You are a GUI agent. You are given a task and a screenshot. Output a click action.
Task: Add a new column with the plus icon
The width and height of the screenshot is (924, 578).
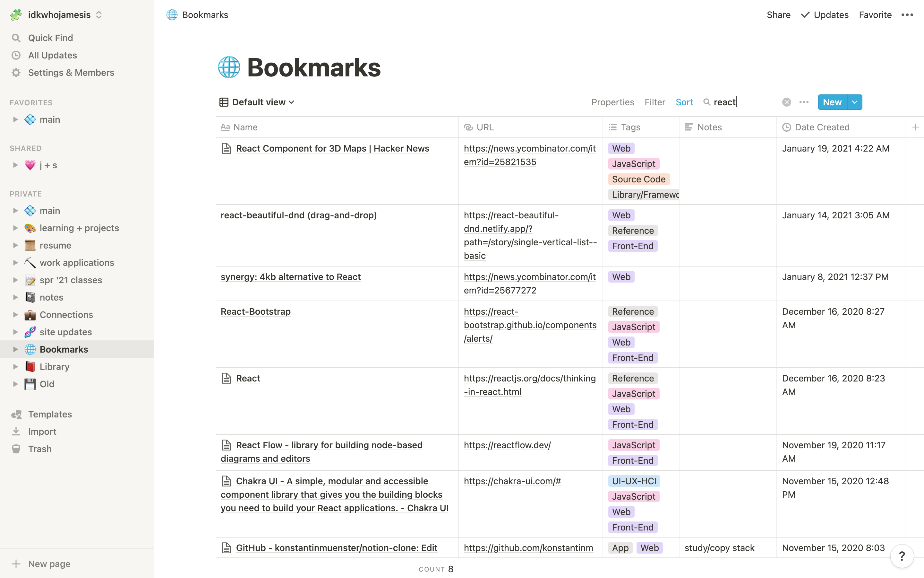(x=916, y=127)
